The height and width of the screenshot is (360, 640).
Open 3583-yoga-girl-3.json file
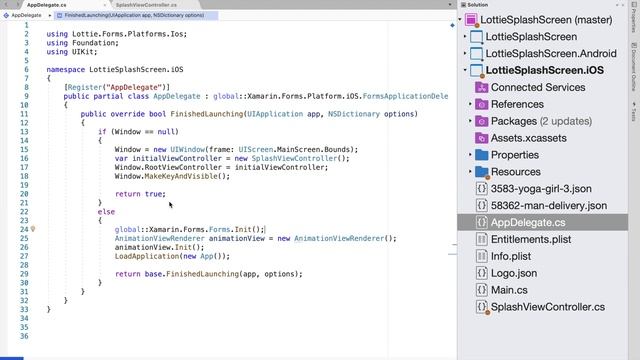[541, 189]
